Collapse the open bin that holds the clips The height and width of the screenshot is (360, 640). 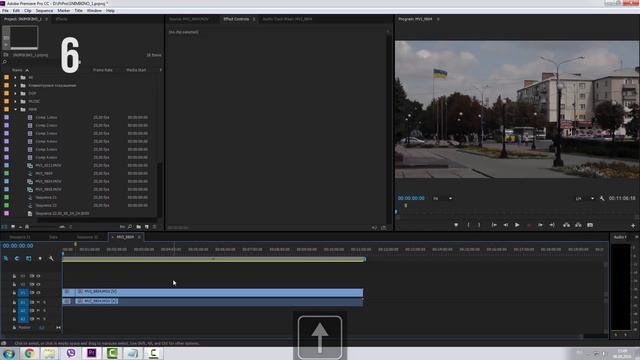[x=16, y=109]
